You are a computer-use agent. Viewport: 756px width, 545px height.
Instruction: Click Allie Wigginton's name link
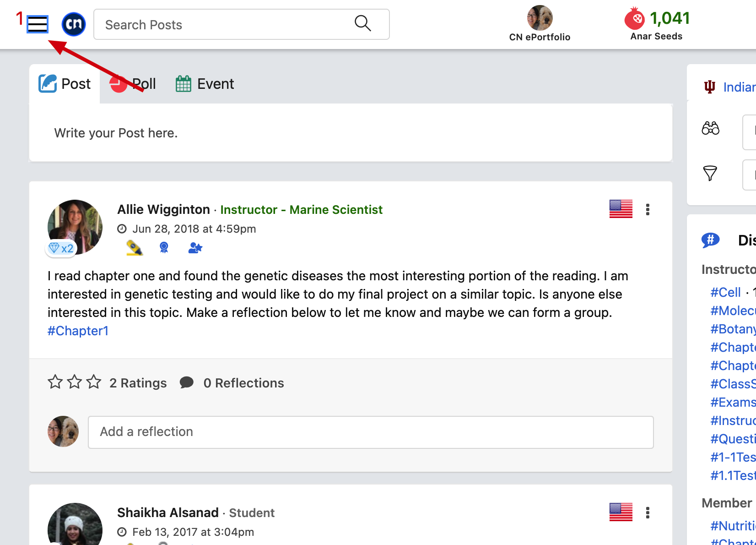click(x=163, y=209)
